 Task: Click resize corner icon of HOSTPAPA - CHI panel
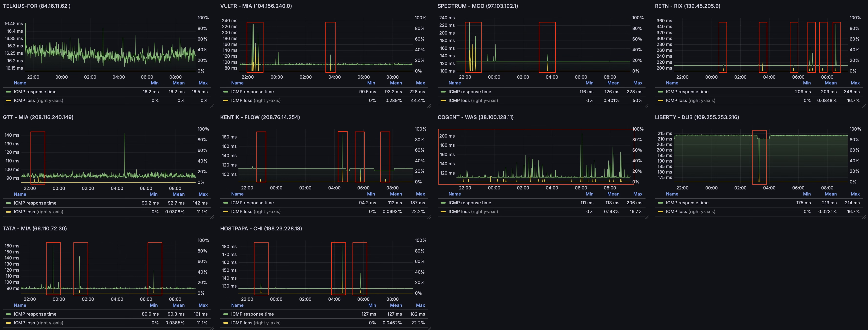(429, 328)
